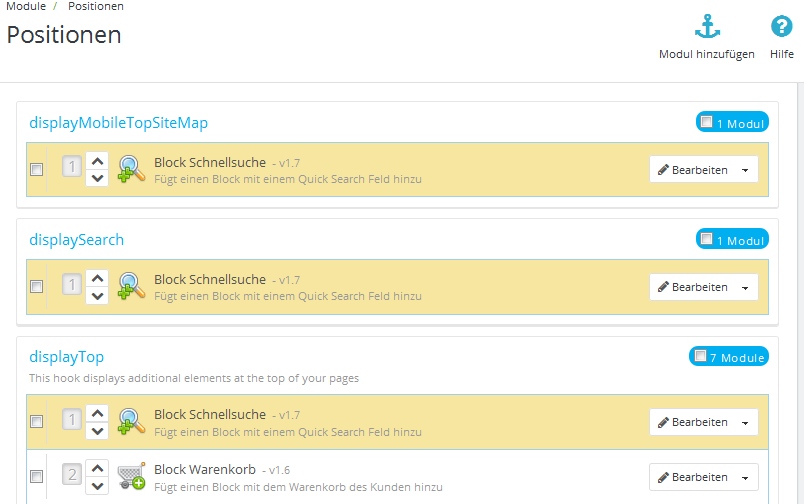Open the displaySearch Bearbeiten dropdown caret

pyautogui.click(x=746, y=288)
